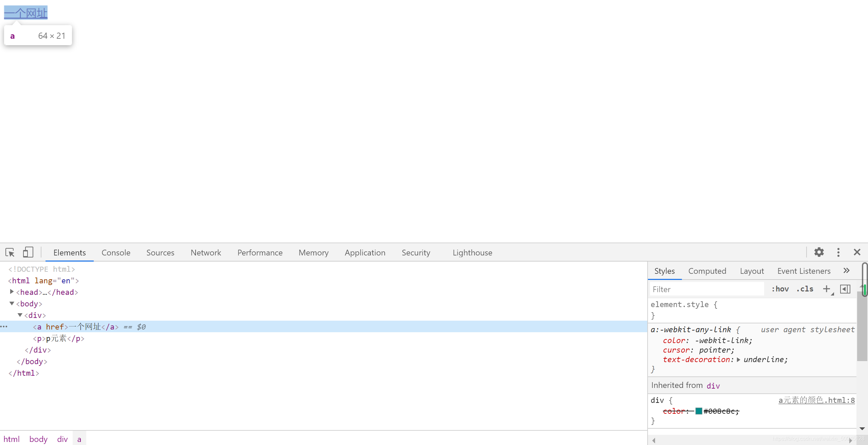Select the <!DOCTYPE html> row
The height and width of the screenshot is (445, 868).
point(323,269)
